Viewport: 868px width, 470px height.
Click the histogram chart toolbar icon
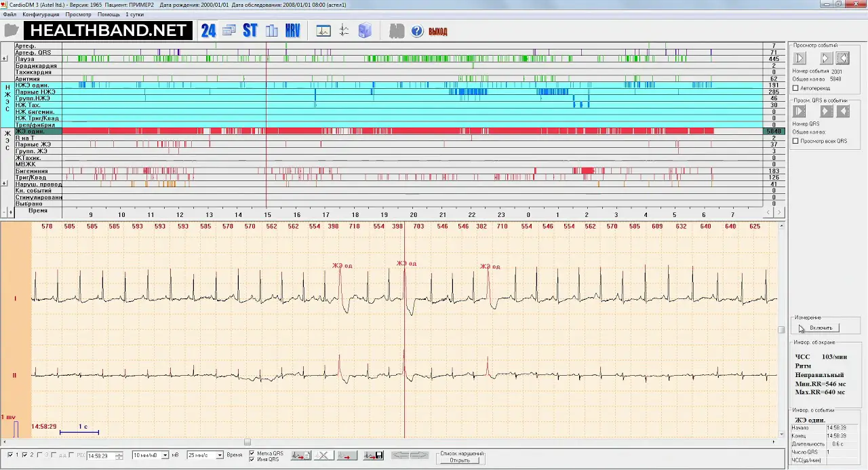coord(272,31)
